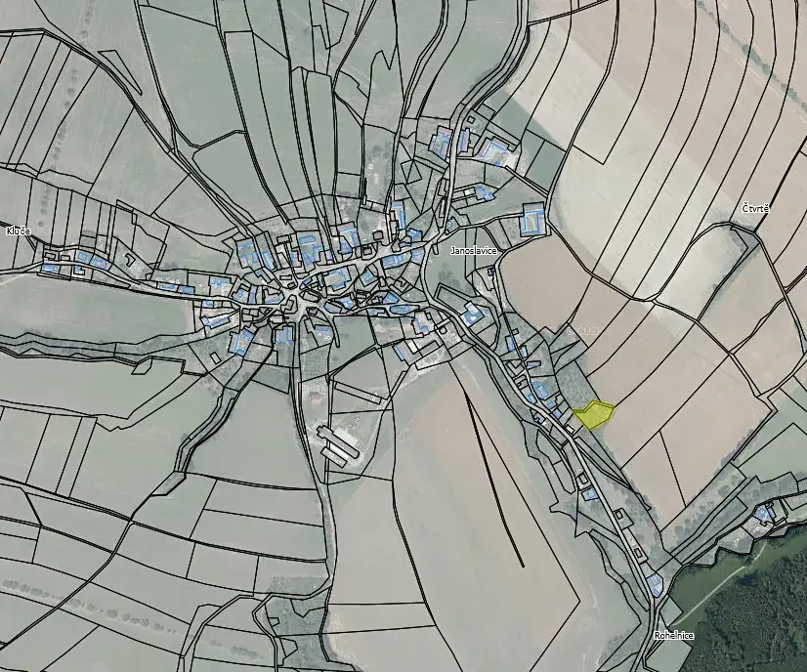Click the yellow highlighted land parcel
This screenshot has width=807, height=672.
coord(592,415)
